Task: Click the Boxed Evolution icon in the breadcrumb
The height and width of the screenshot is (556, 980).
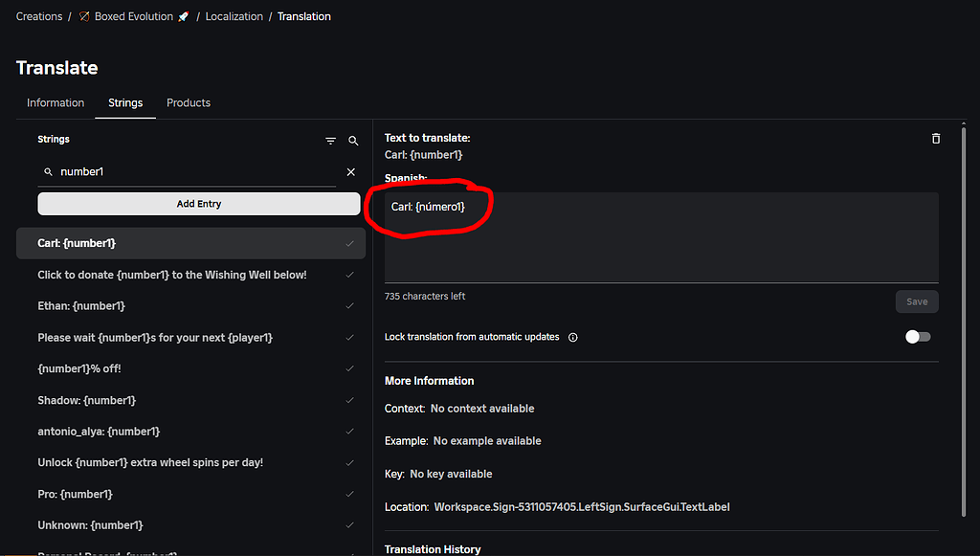Action: 82,15
